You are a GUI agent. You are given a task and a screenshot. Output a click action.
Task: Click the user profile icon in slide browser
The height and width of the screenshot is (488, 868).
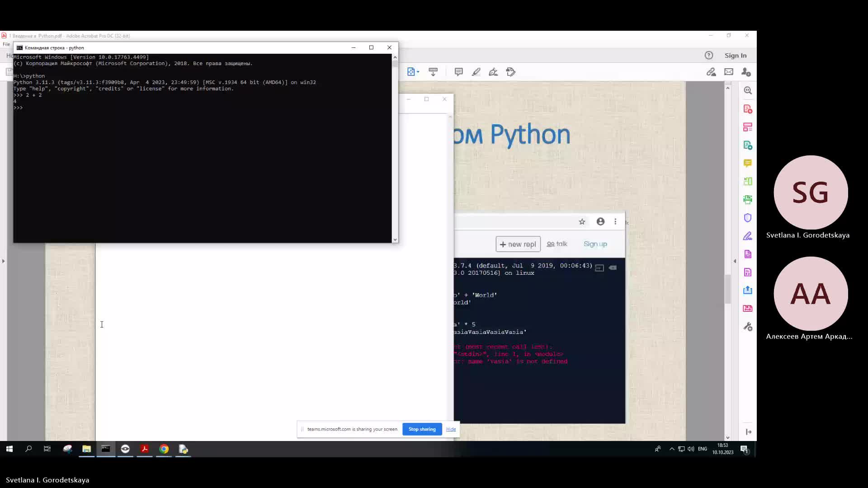tap(600, 221)
